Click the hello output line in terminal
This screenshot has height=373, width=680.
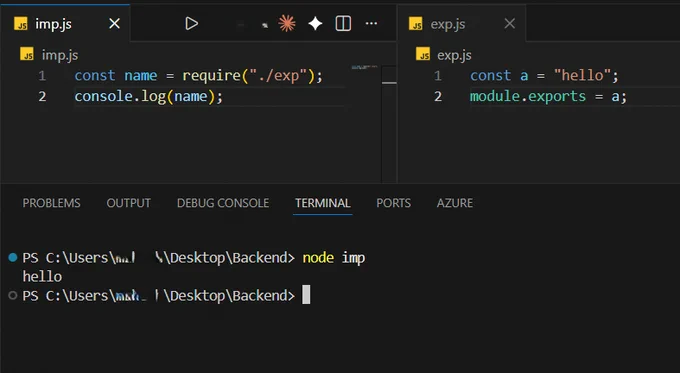pyautogui.click(x=42, y=277)
